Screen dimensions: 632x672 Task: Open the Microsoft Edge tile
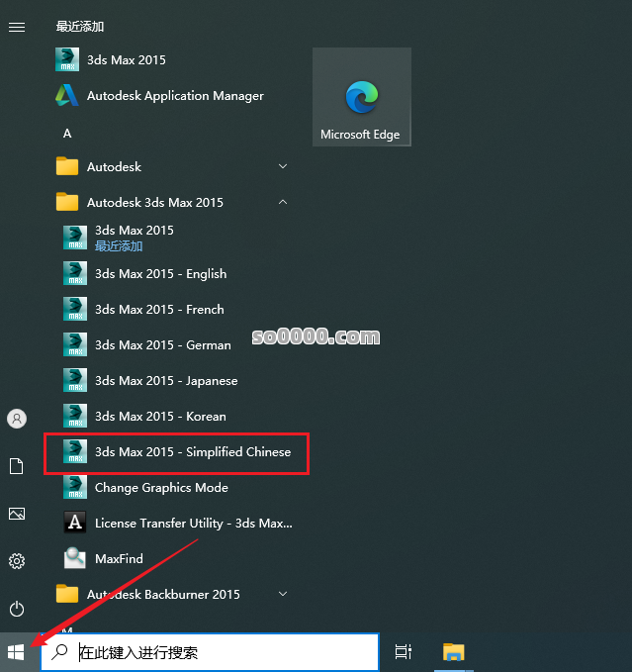pyautogui.click(x=360, y=98)
